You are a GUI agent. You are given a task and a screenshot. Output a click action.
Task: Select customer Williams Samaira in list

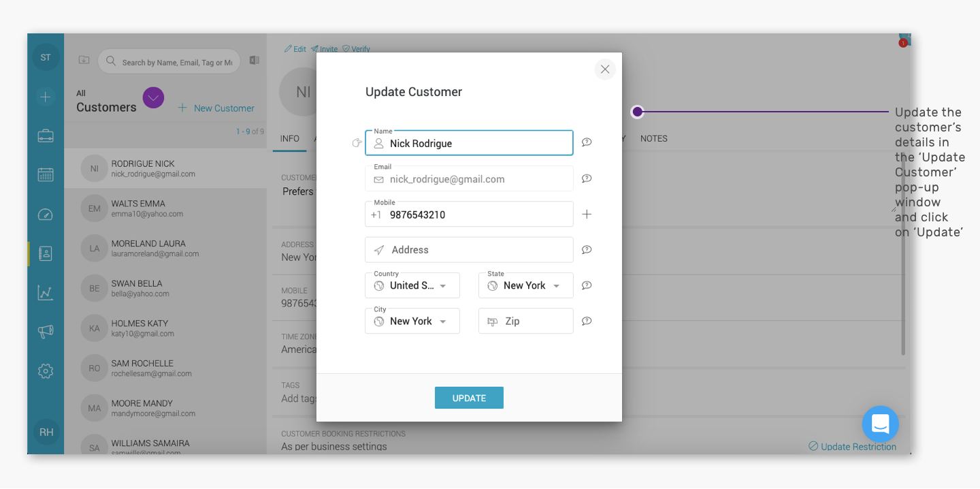[x=165, y=443]
